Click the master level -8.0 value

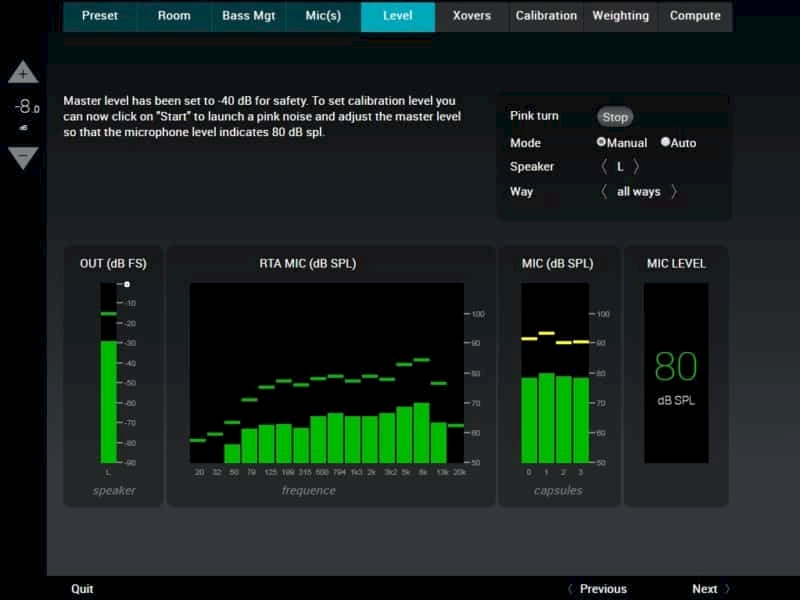[28, 107]
